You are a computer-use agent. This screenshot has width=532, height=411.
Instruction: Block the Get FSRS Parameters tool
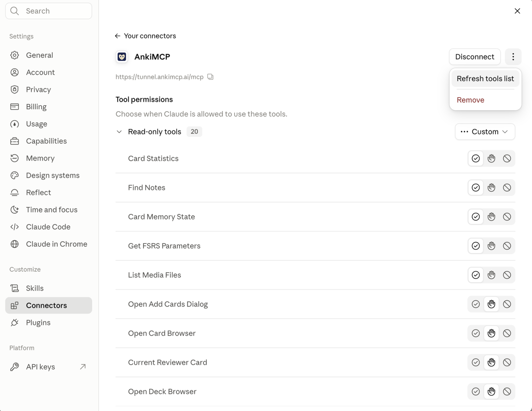(507, 246)
